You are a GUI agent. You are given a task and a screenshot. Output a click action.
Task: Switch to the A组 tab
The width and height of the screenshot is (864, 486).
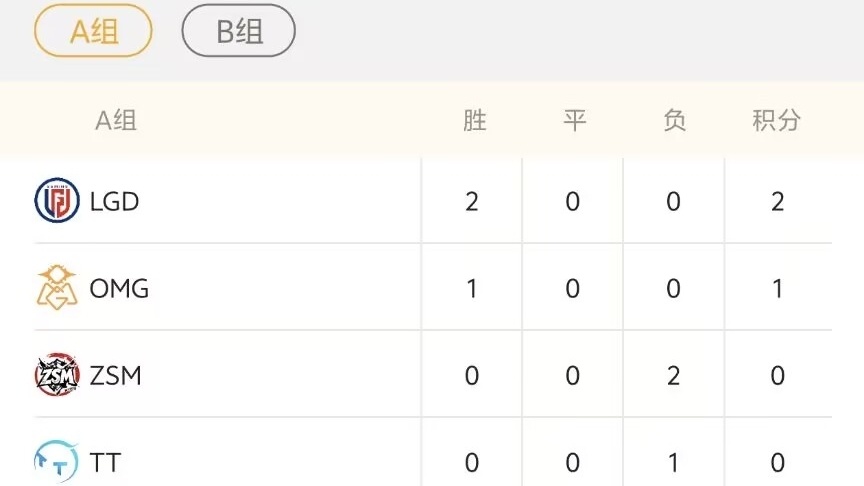pos(94,31)
